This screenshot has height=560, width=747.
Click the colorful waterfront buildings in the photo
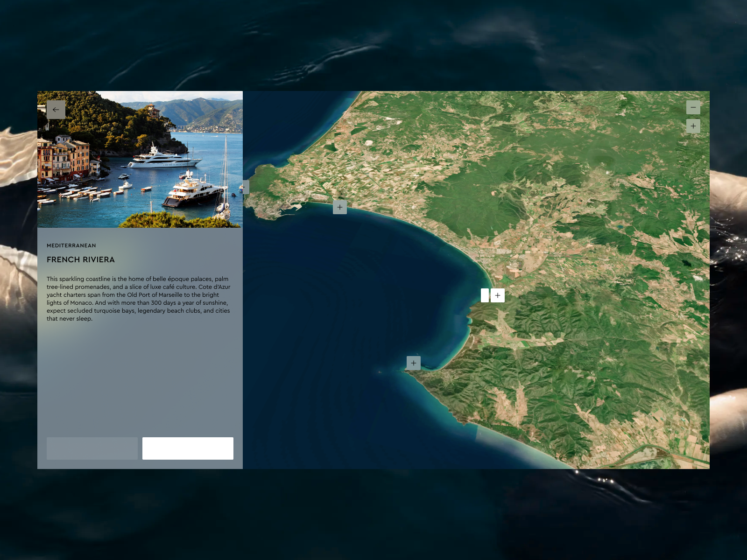pos(63,159)
